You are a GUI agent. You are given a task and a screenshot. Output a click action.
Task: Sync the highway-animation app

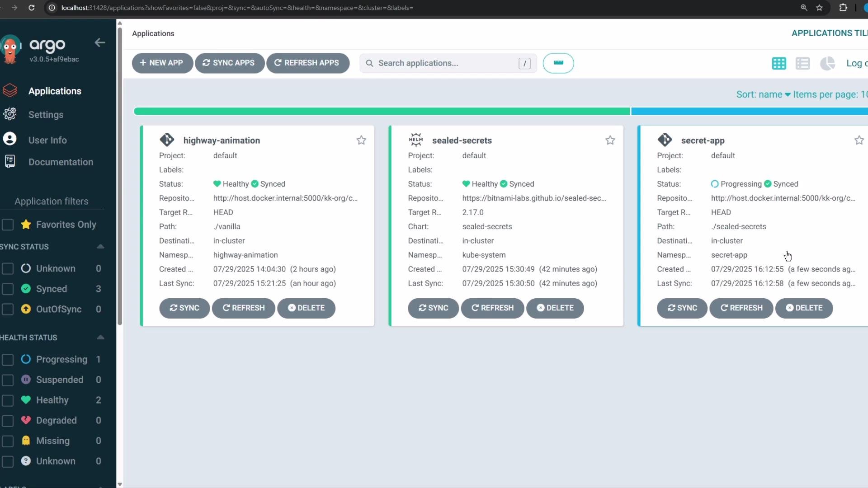[184, 308]
